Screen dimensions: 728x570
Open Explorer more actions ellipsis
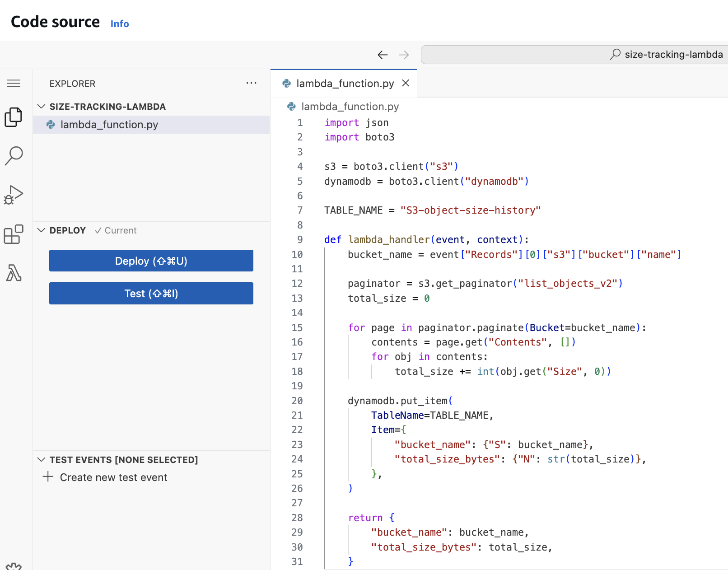(x=251, y=83)
